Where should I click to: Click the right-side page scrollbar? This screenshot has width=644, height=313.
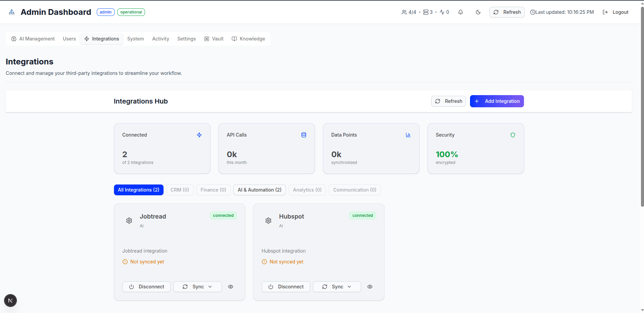(x=642, y=101)
